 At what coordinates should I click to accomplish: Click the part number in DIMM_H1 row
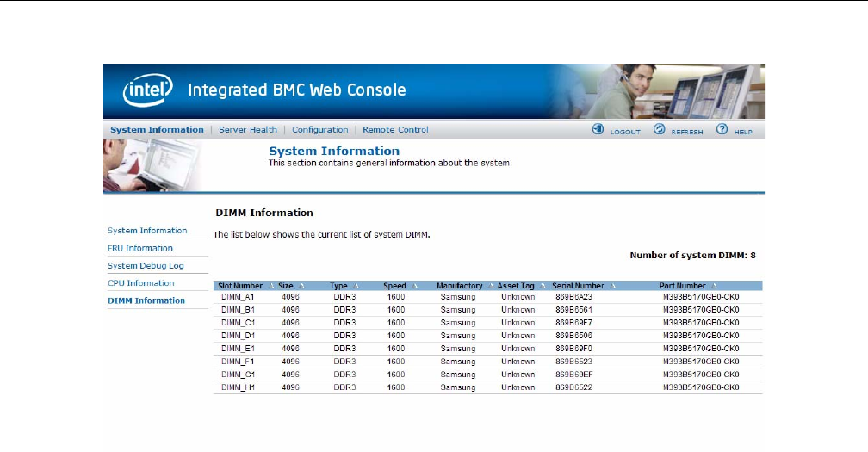(x=701, y=387)
